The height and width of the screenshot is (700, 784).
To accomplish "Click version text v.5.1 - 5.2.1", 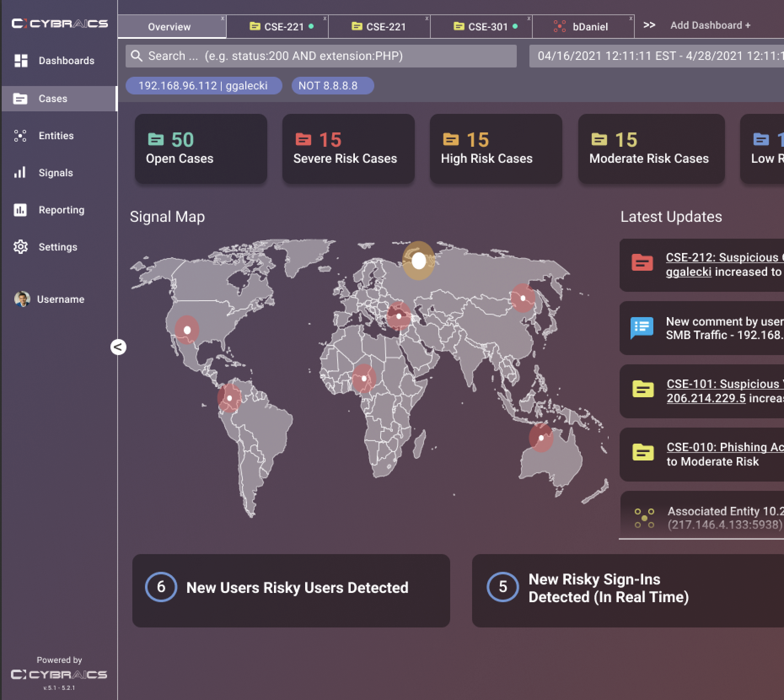I will click(59, 688).
